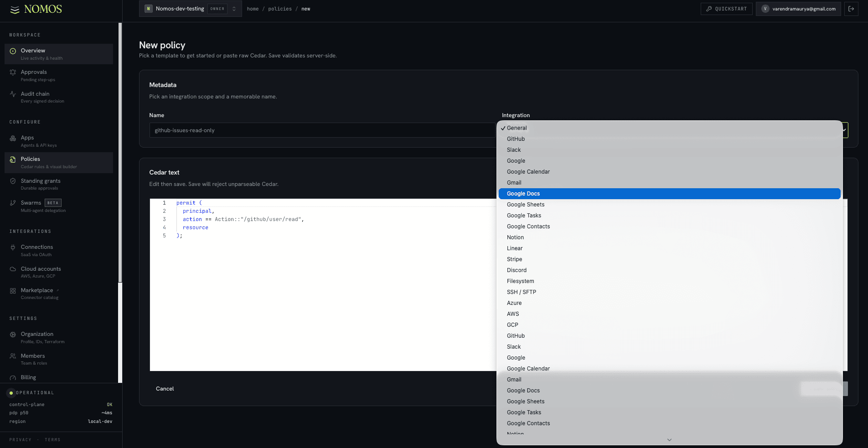Viewport: 868px width, 448px height.
Task: Click Billing sidebar icon
Action: point(13,377)
